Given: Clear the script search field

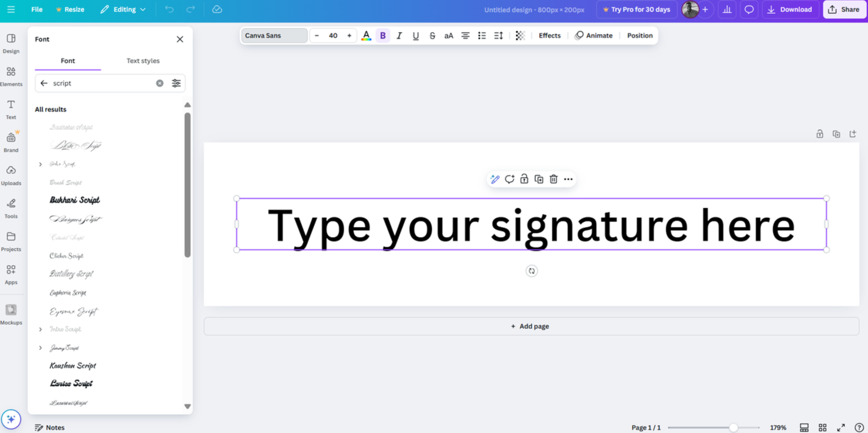Looking at the screenshot, I should click(159, 83).
